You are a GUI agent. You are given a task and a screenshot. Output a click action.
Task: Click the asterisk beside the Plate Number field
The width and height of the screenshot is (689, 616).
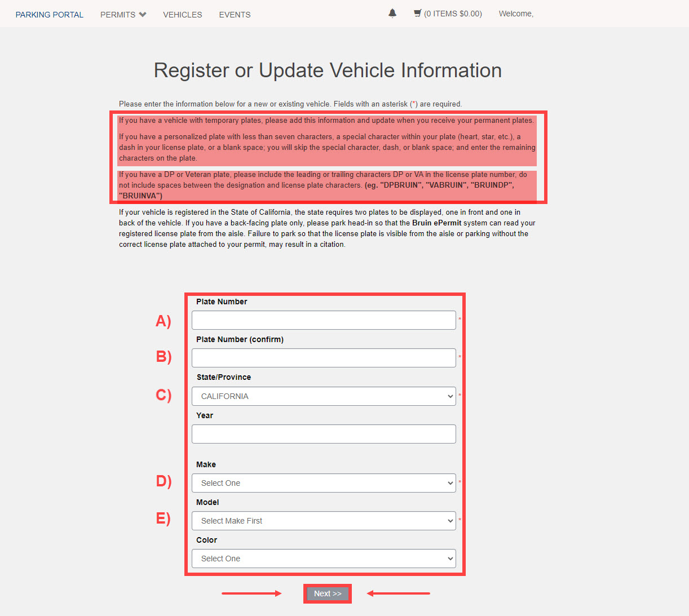point(459,320)
